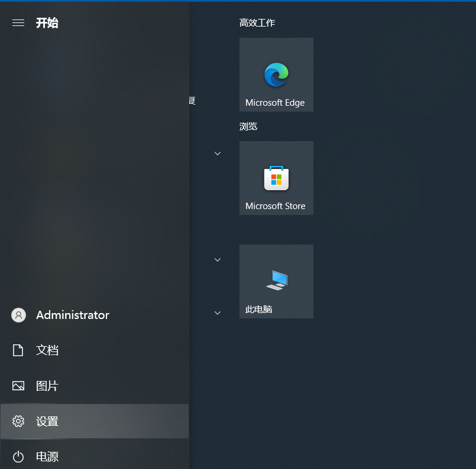Launch the Microsoft Store tile
Viewport: 476px width, 469px height.
(276, 178)
